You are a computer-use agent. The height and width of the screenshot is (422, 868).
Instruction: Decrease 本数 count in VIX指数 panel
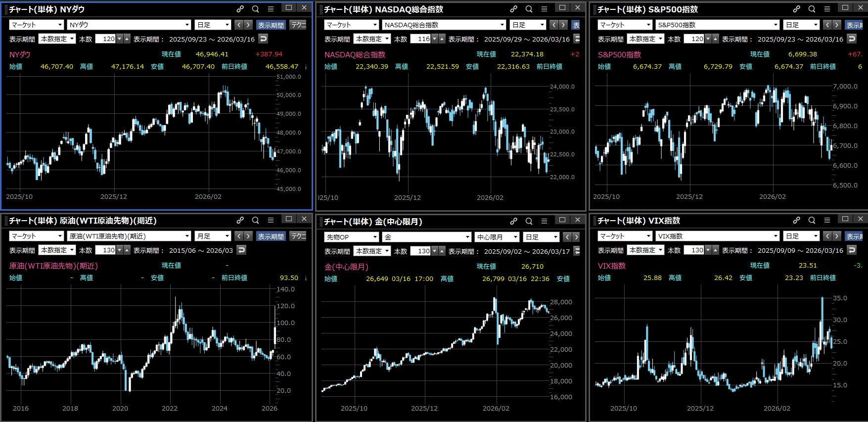pyautogui.click(x=708, y=250)
